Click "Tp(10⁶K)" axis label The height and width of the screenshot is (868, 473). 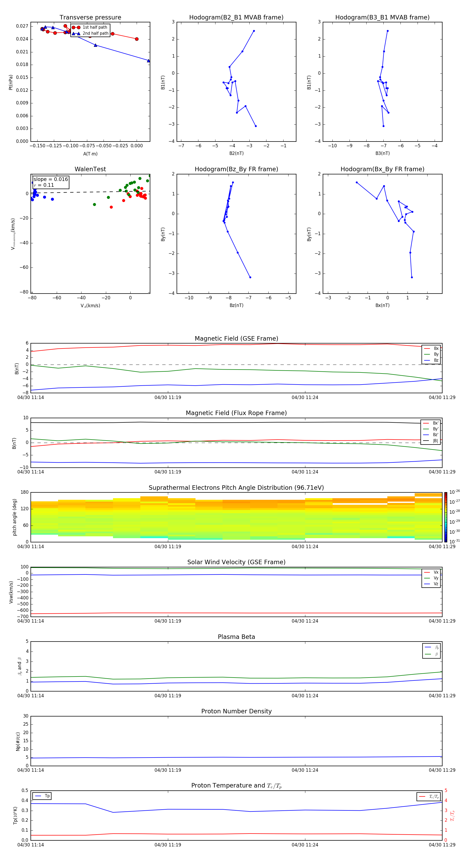pyautogui.click(x=15, y=815)
